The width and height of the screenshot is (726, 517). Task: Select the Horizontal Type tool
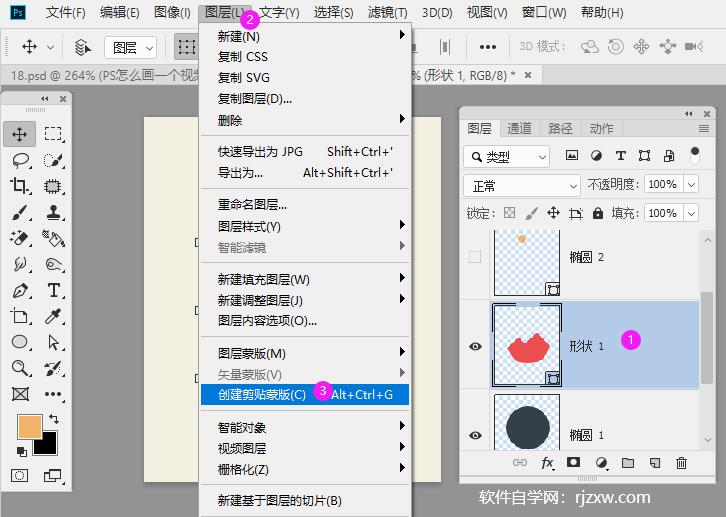pyautogui.click(x=53, y=291)
